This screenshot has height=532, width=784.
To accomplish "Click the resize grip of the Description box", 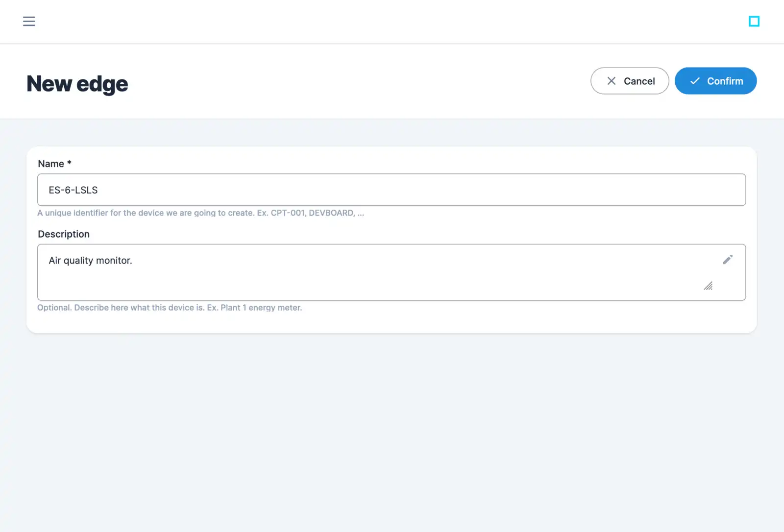I will pyautogui.click(x=709, y=286).
